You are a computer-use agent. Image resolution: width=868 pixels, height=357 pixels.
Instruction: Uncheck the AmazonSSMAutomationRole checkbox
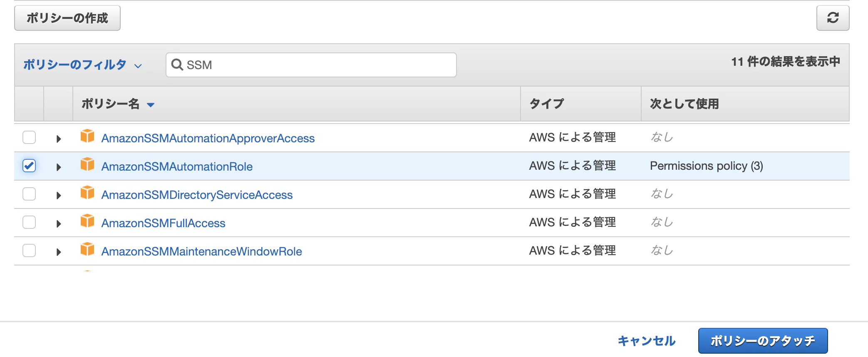(x=29, y=166)
